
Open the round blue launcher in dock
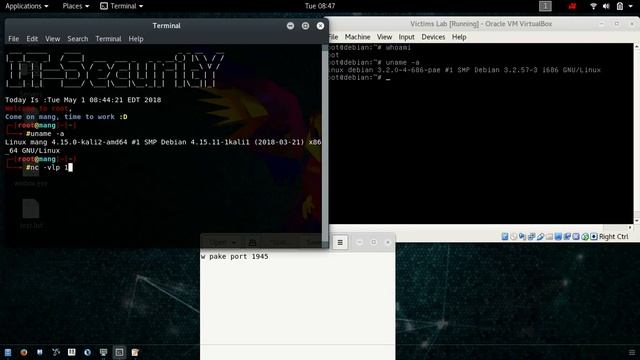[x=87, y=352]
